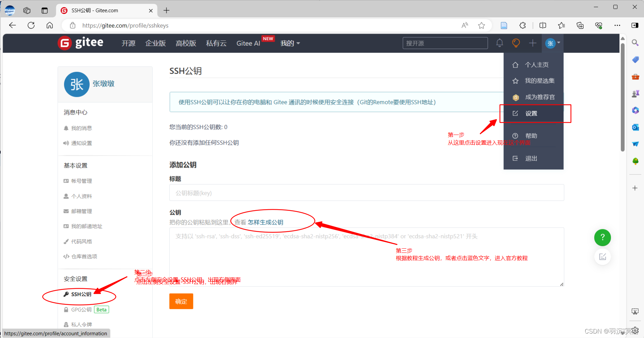Click Edge sidebar search icon
The height and width of the screenshot is (338, 644).
(635, 43)
